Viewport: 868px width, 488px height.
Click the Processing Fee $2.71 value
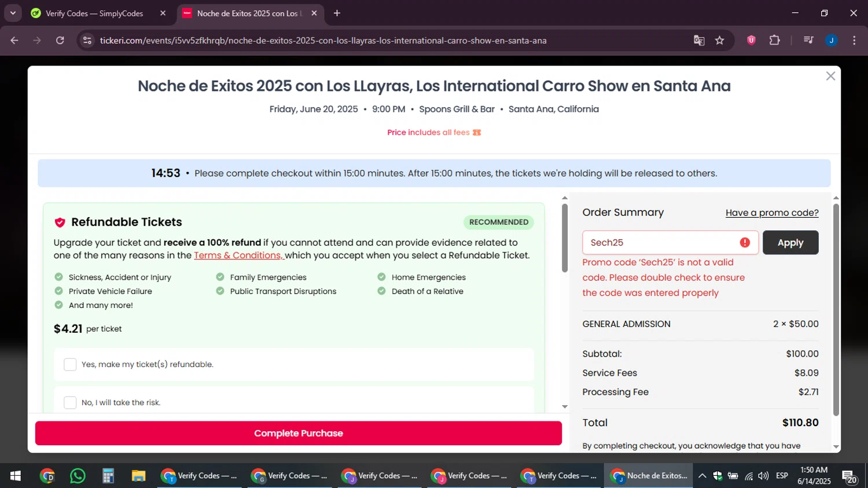808,392
